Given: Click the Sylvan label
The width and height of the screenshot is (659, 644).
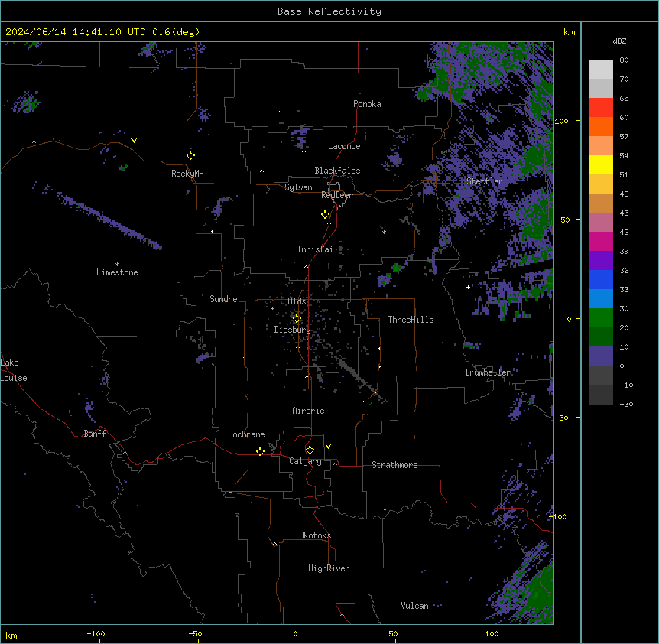Looking at the screenshot, I should pyautogui.click(x=298, y=187).
